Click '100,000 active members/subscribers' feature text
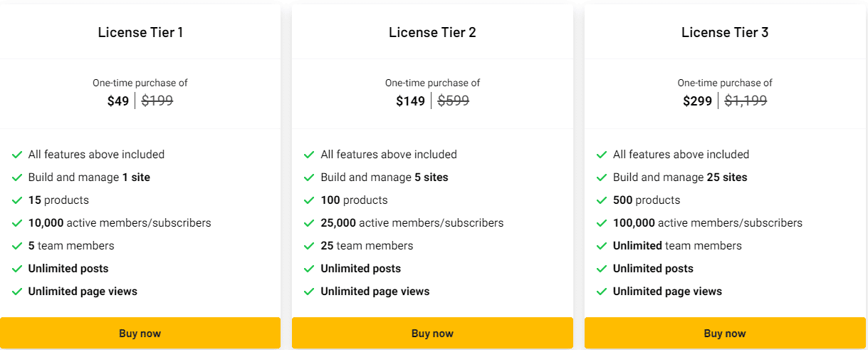 (x=707, y=223)
